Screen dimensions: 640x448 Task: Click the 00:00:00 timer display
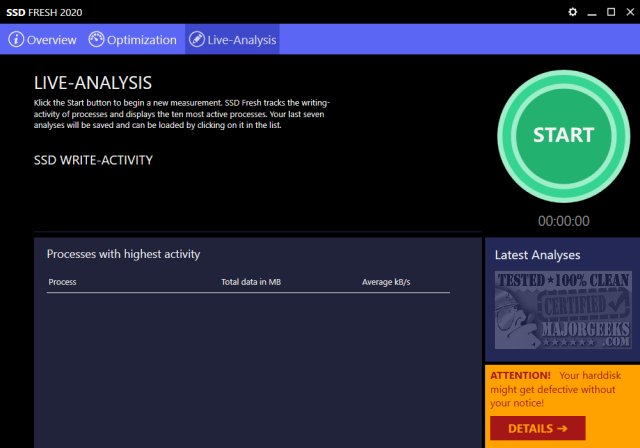point(563,221)
